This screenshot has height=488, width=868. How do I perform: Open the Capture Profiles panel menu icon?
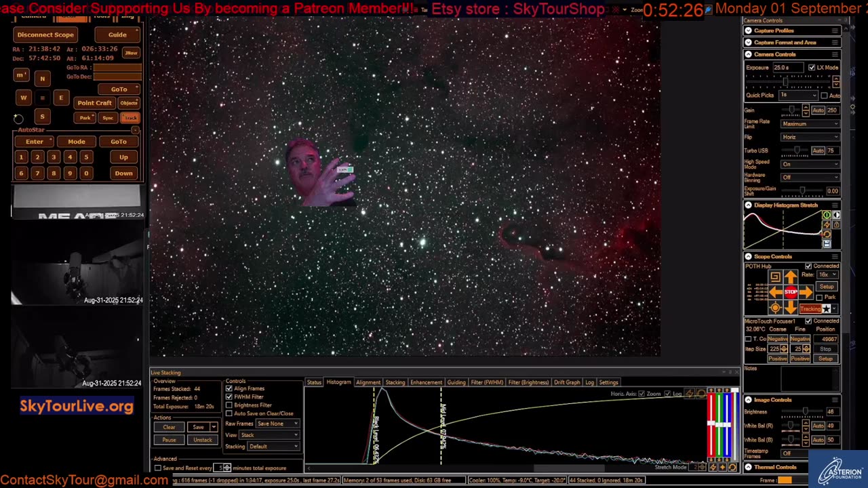835,30
